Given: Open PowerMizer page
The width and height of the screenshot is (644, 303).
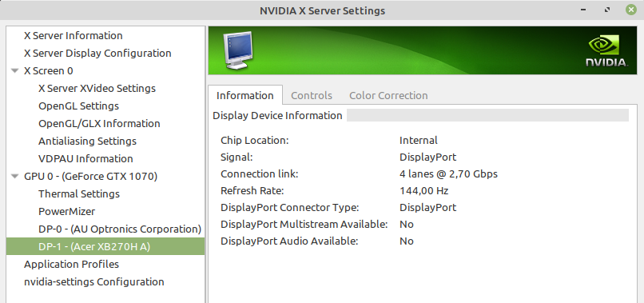Looking at the screenshot, I should click(66, 212).
